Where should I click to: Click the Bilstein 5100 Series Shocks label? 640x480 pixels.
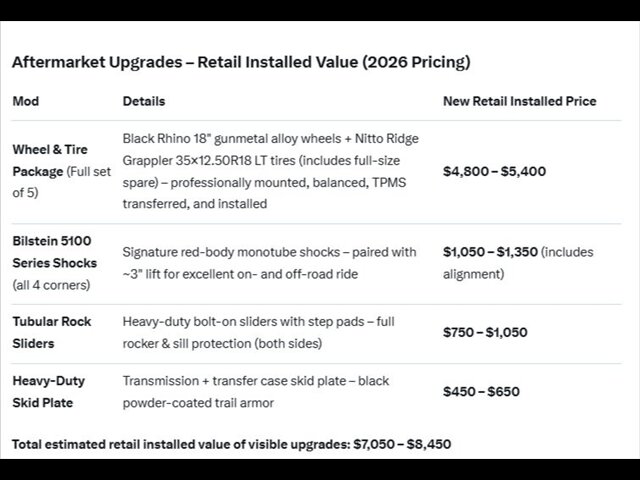coord(54,252)
